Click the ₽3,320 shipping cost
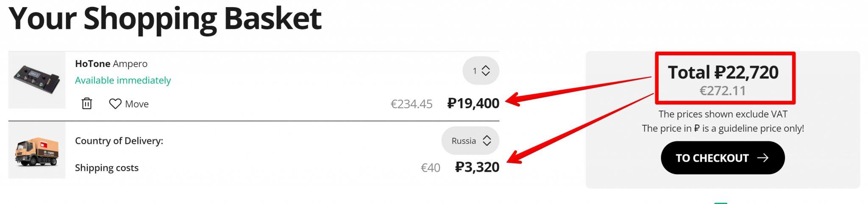This screenshot has height=204, width=868. pos(477,167)
